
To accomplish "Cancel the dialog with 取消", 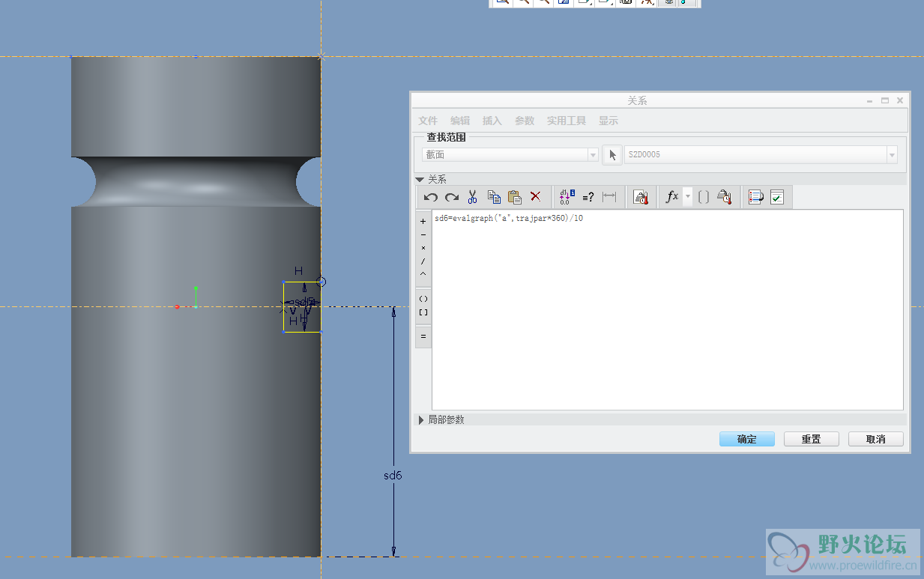I will click(x=876, y=439).
